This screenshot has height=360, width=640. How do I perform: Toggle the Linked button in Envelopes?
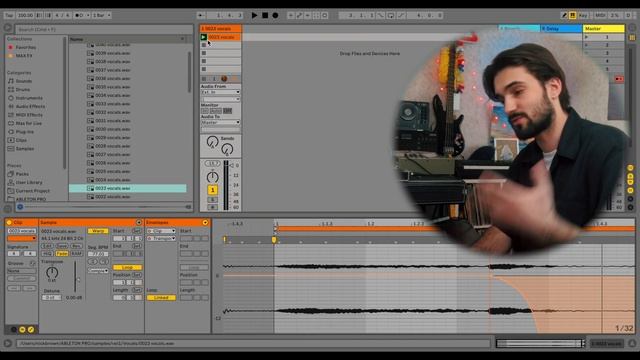click(x=161, y=298)
